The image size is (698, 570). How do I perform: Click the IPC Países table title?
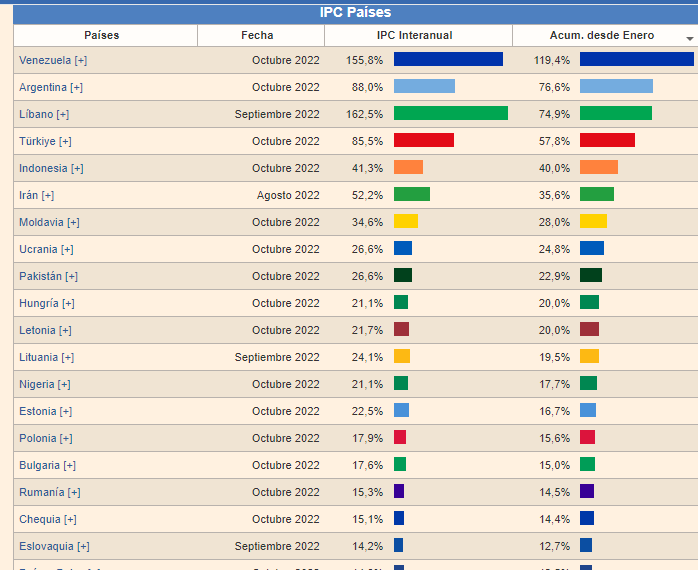pos(355,12)
